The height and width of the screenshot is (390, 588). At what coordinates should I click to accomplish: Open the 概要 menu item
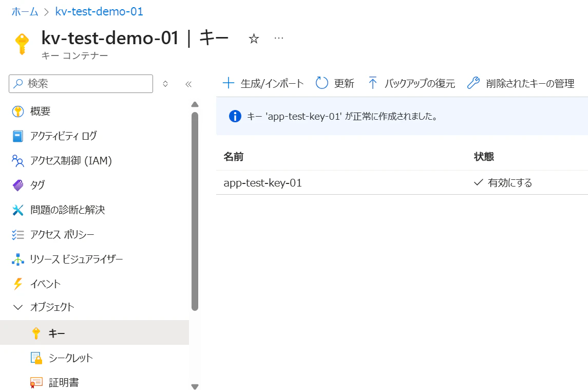(x=94, y=111)
